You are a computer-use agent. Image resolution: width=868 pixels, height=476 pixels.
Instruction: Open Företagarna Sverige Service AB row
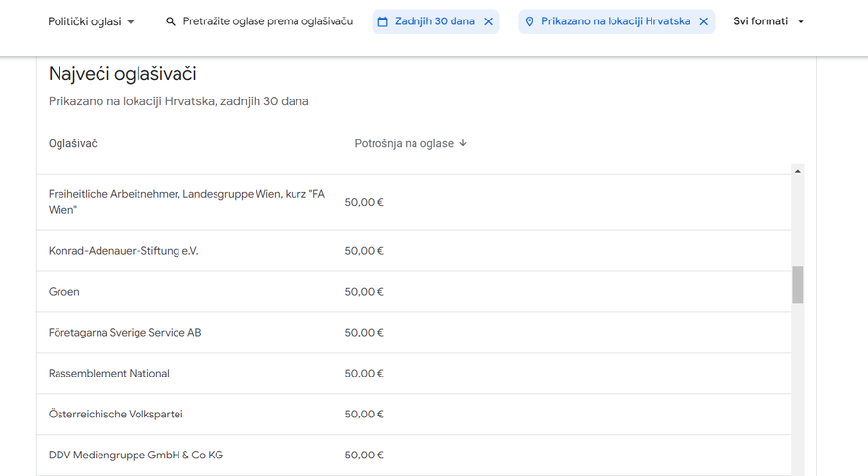coord(125,333)
